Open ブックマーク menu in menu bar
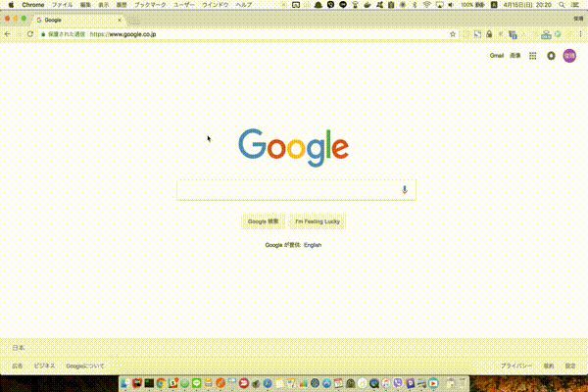Image resolution: width=588 pixels, height=392 pixels. pos(150,5)
